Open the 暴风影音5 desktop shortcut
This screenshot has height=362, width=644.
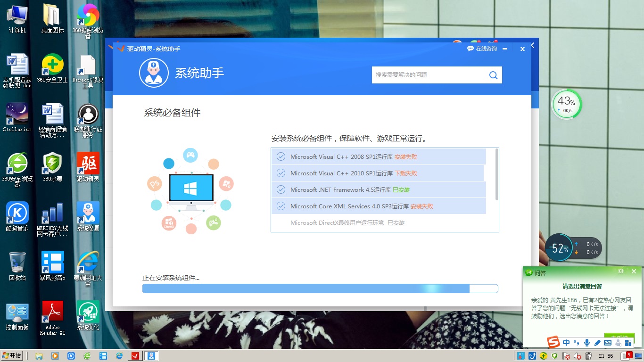(53, 266)
